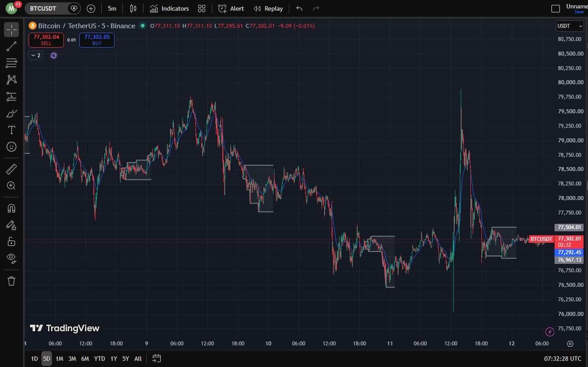
Task: Select the 1M time range
Action: tap(59, 359)
